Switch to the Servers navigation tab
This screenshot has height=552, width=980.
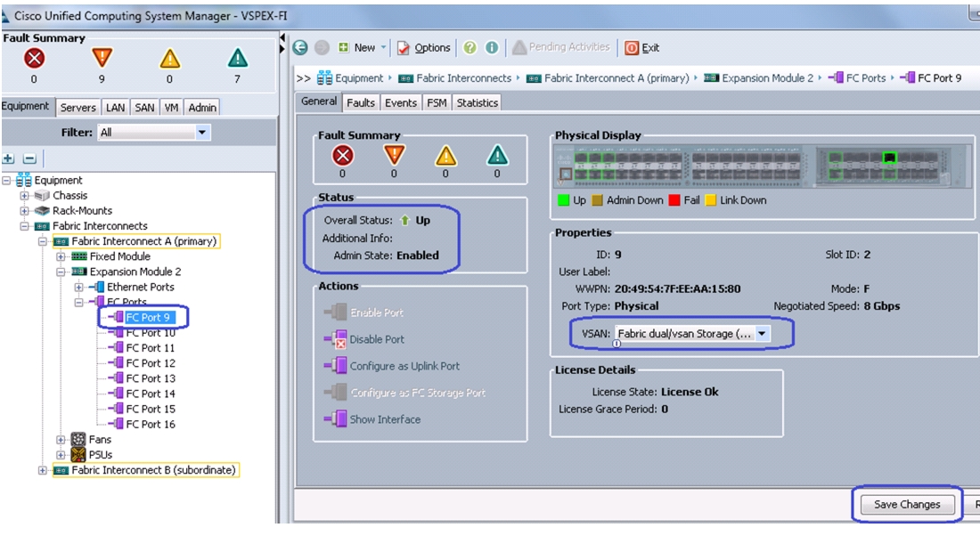78,108
